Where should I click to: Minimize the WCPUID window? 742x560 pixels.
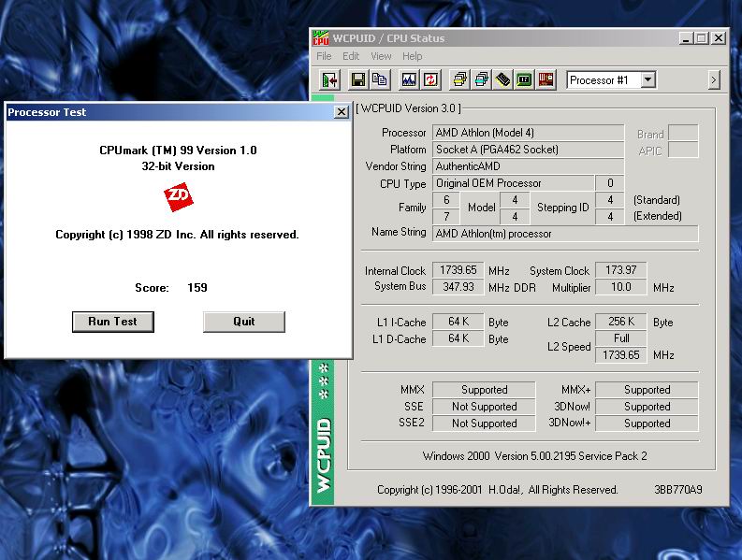click(x=686, y=38)
